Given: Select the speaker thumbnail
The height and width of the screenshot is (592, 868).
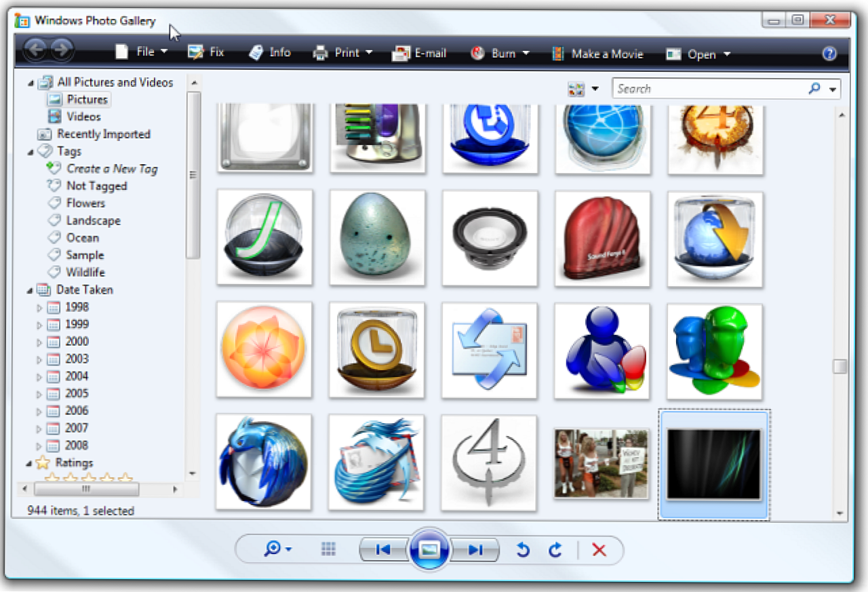Looking at the screenshot, I should [490, 238].
